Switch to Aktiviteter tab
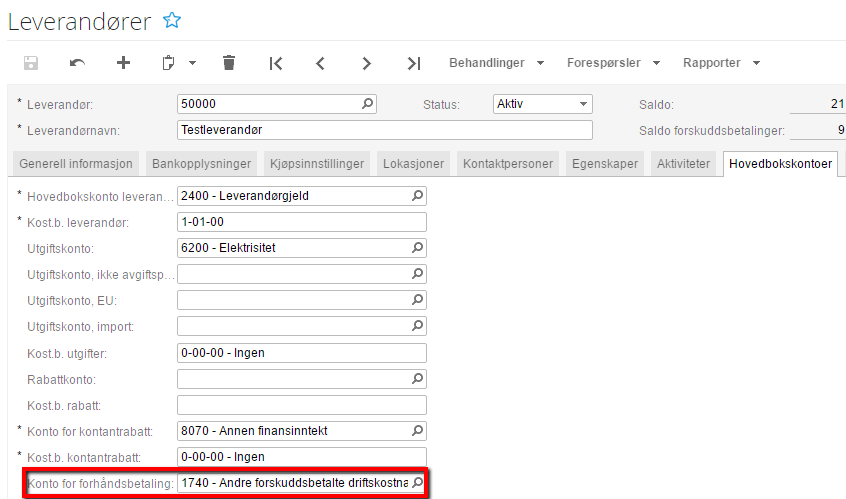Image resolution: width=846 pixels, height=499 pixels. coord(683,163)
